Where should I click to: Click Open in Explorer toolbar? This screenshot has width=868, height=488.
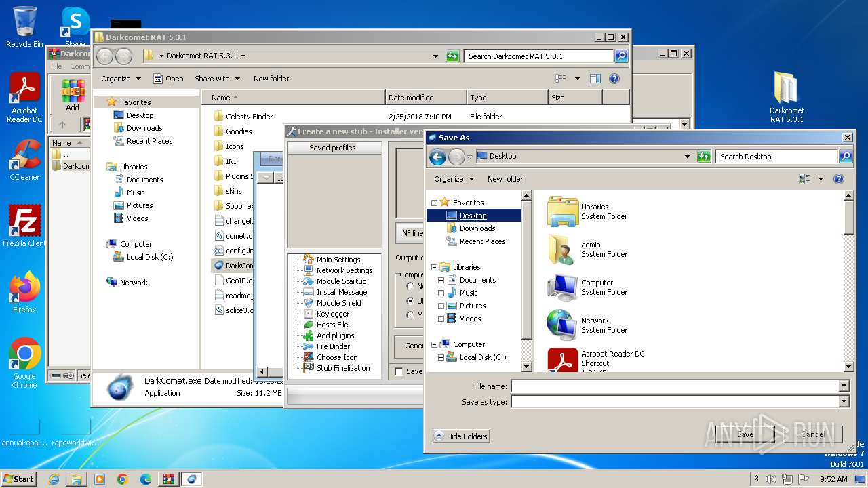tap(168, 79)
